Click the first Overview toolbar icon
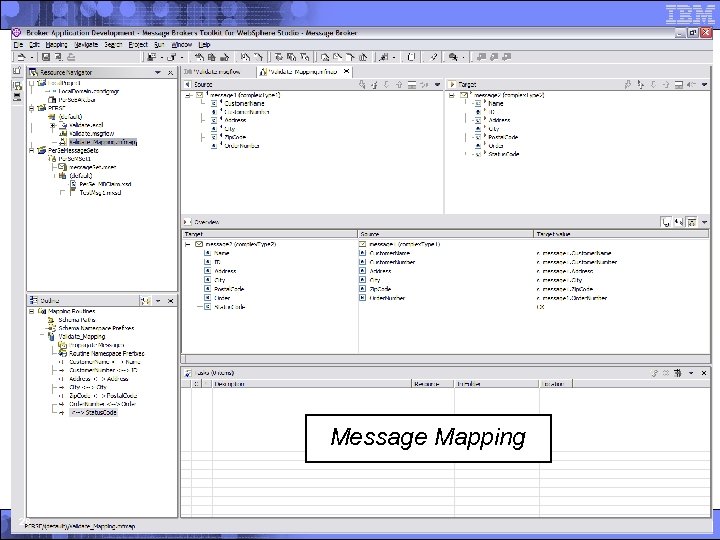Screen dimensions: 720x540 click(x=665, y=222)
